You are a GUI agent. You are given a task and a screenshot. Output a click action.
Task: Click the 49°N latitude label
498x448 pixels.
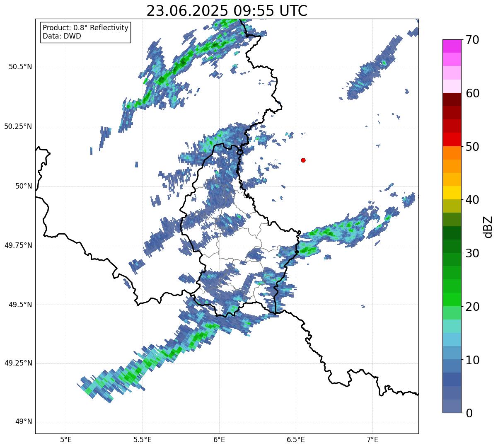pos(24,422)
